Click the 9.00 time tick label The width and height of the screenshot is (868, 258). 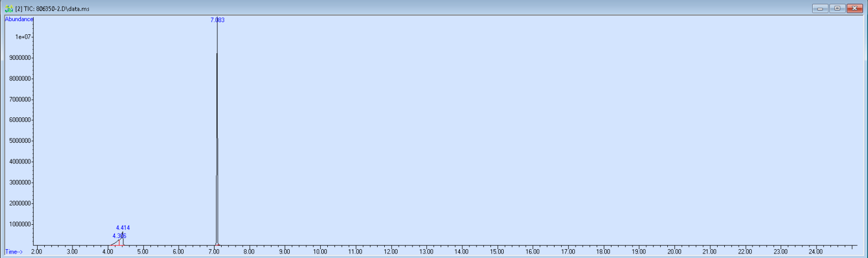coord(284,252)
